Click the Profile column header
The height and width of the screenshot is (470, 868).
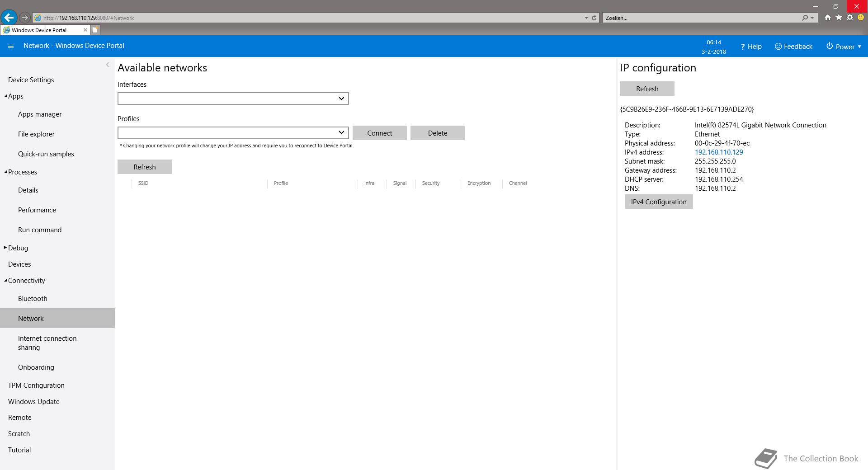pos(281,183)
